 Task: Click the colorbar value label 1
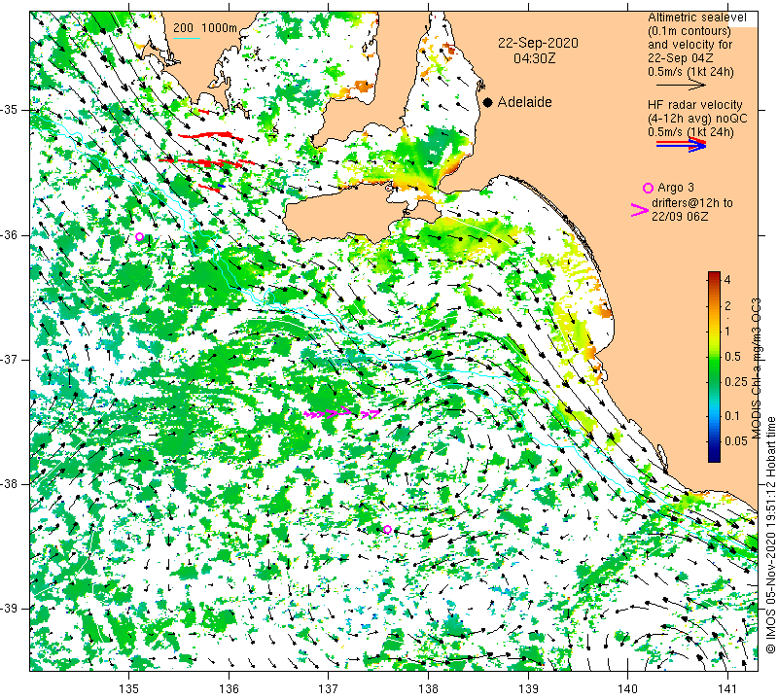point(727,332)
